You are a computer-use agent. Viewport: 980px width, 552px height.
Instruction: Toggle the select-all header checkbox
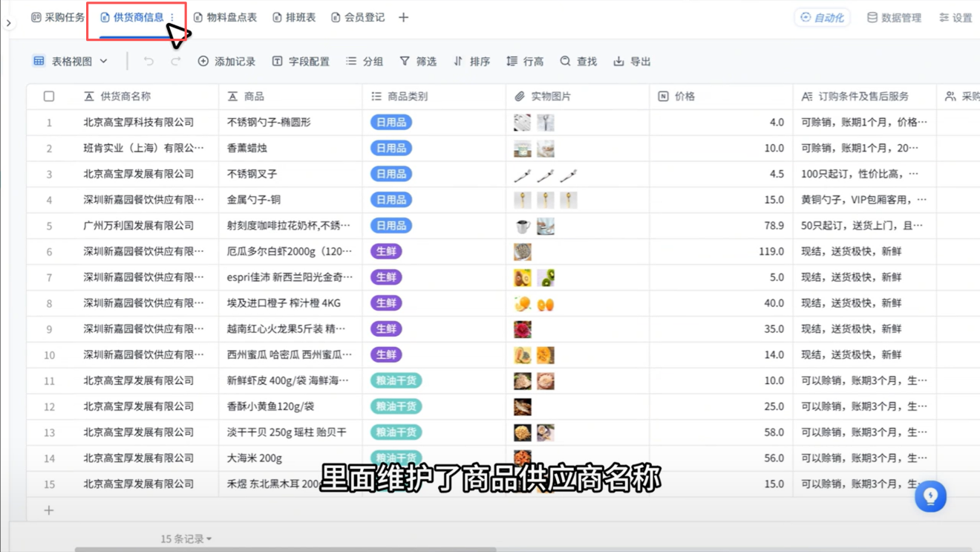(x=49, y=97)
